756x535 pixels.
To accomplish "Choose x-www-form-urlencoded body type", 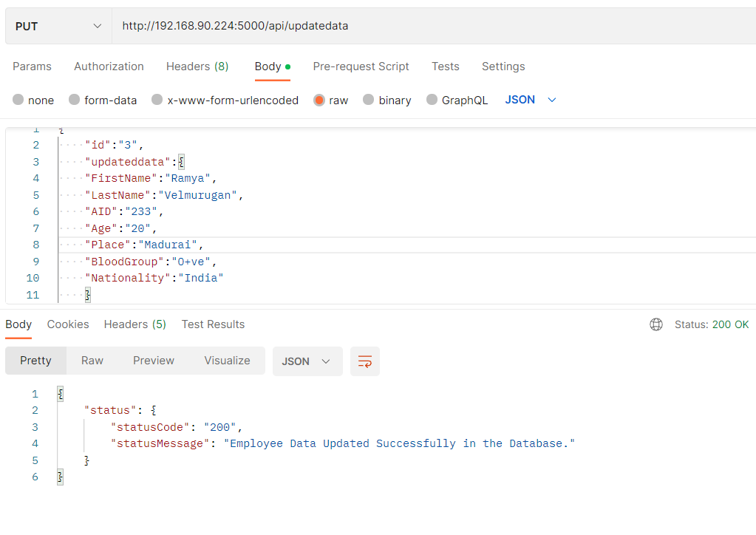I will (157, 100).
